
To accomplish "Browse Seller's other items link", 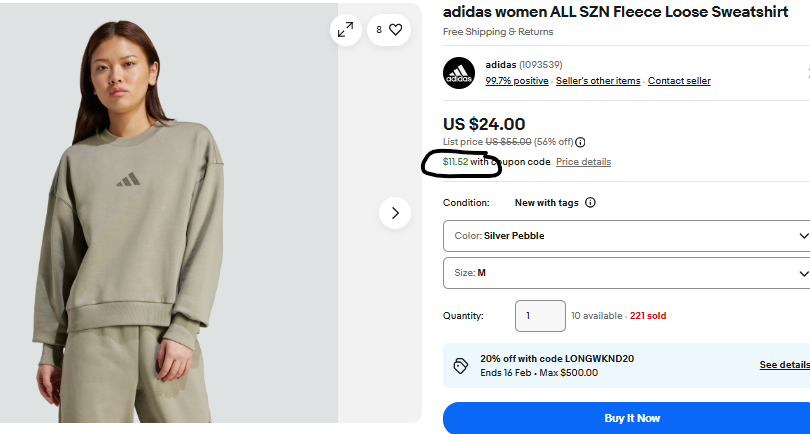I will (x=598, y=81).
